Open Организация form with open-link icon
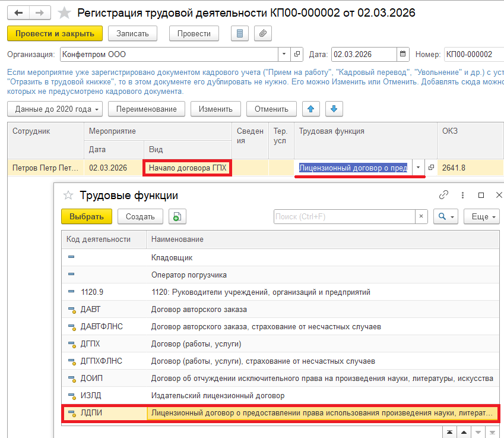 tap(297, 54)
